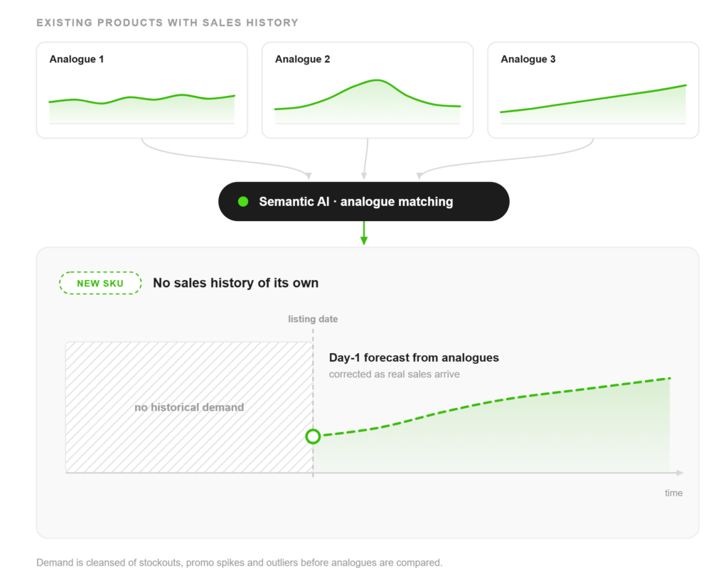
Task: Click the Day-1 forecast from analogues heading
Action: 414,358
